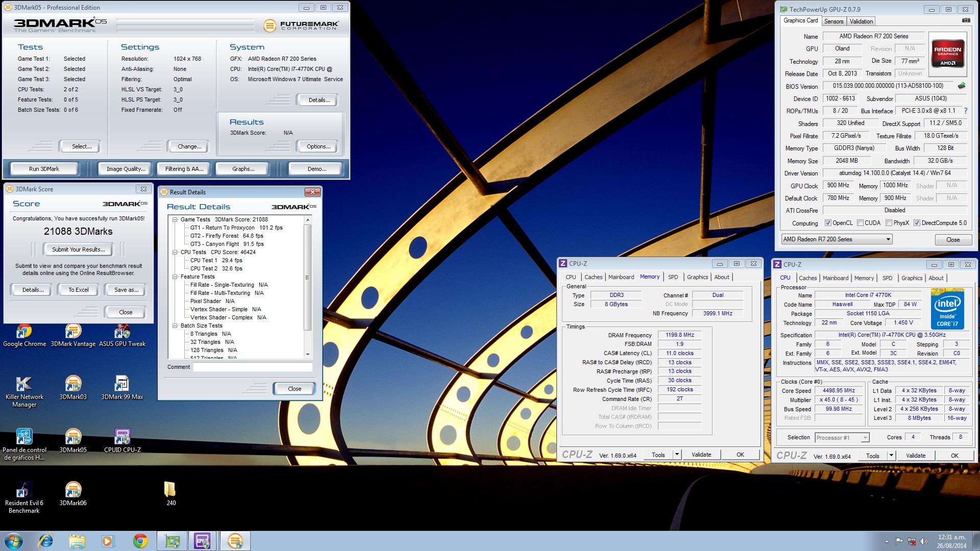
Task: Click To Excel button
Action: [79, 290]
